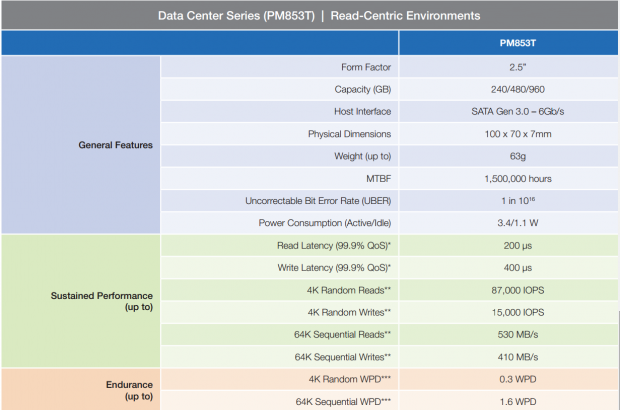
Task: Select the '3.4/1.1 W' value
Action: pyautogui.click(x=518, y=223)
